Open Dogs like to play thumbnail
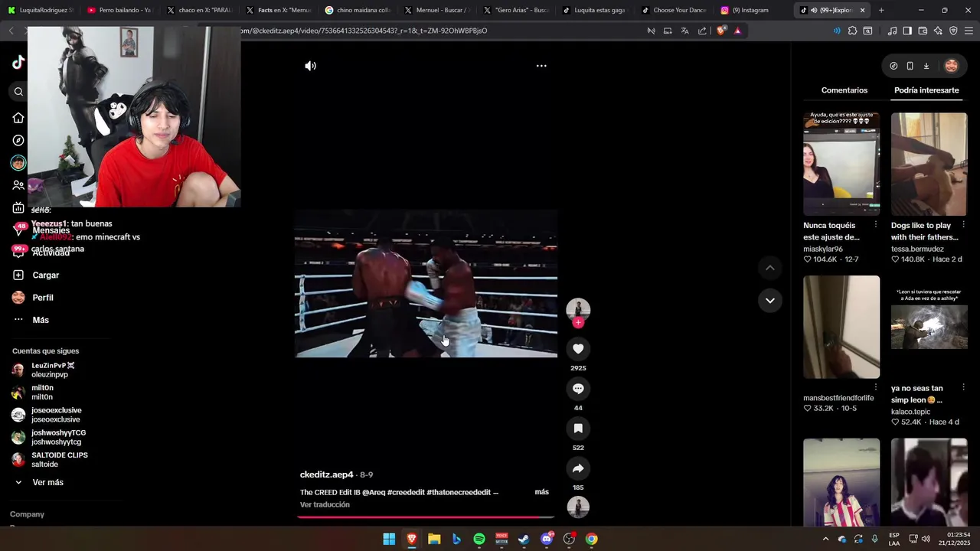This screenshot has width=980, height=551. (x=929, y=165)
